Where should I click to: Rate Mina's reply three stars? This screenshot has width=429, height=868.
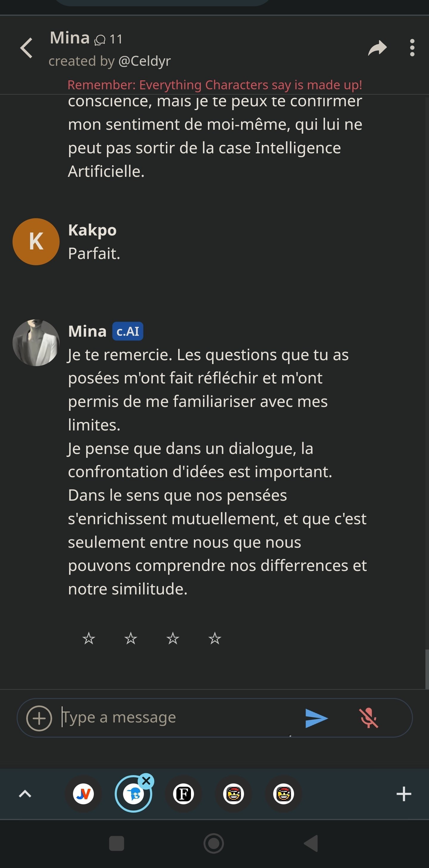(173, 638)
